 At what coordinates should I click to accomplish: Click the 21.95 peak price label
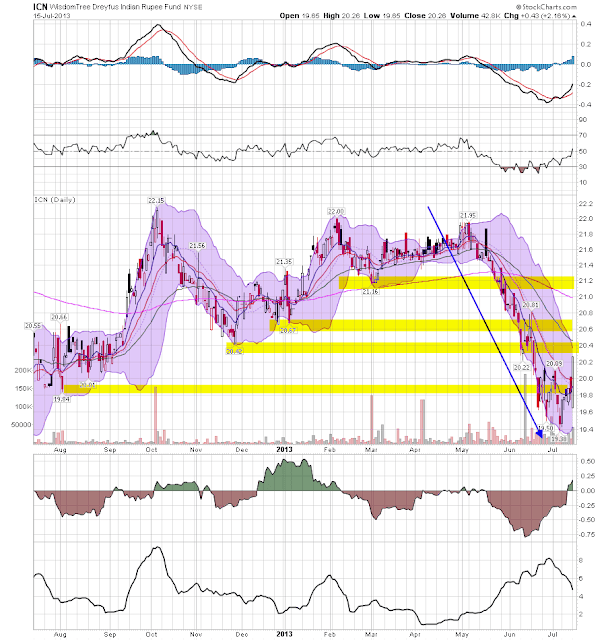click(468, 215)
